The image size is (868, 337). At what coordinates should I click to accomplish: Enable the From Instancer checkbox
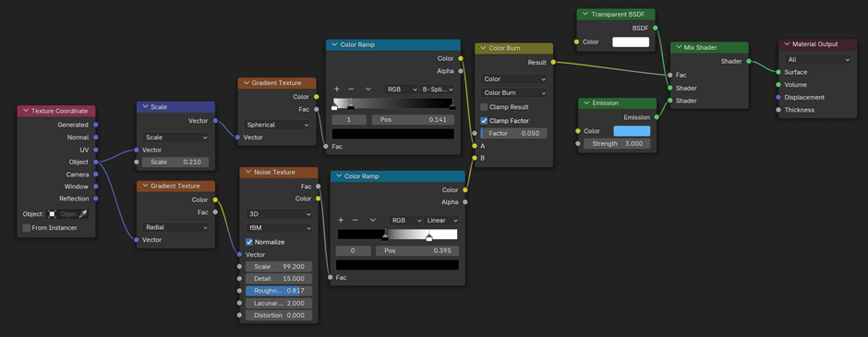[x=27, y=227]
